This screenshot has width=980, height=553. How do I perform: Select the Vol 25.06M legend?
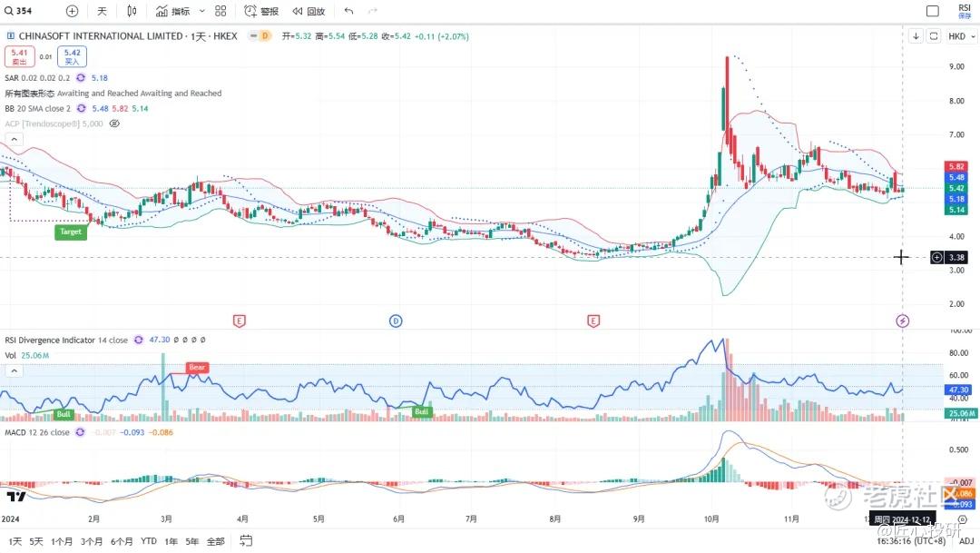(27, 355)
